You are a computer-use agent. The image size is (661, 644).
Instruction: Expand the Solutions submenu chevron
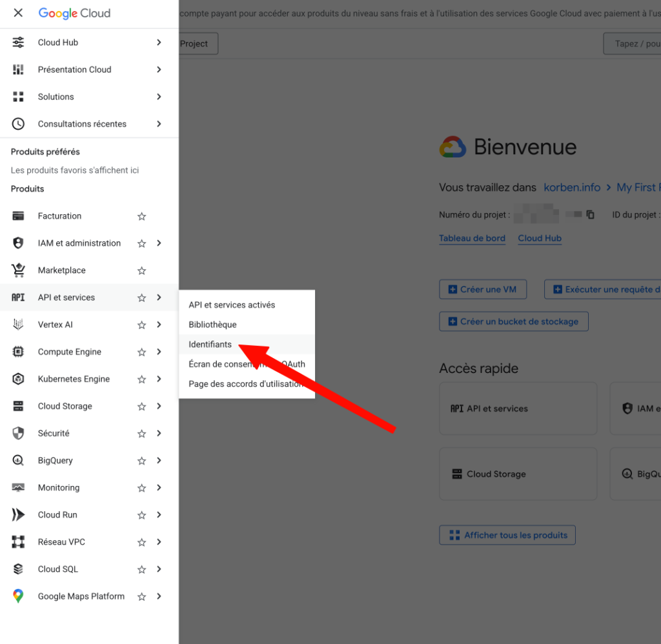[x=159, y=97]
